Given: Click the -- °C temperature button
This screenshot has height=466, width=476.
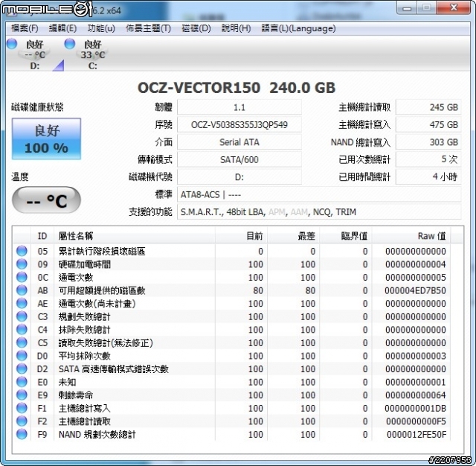Looking at the screenshot, I should point(46,200).
